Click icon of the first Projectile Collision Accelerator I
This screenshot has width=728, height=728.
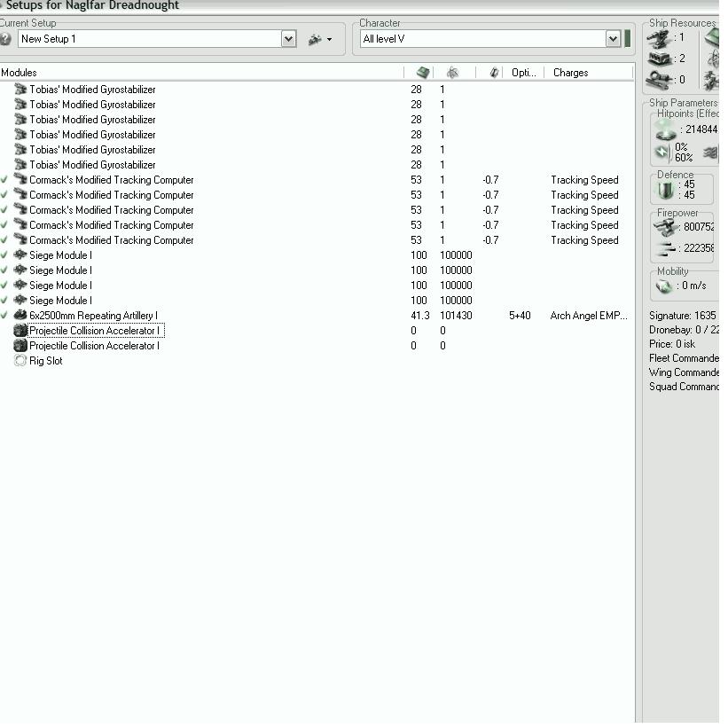coord(20,330)
